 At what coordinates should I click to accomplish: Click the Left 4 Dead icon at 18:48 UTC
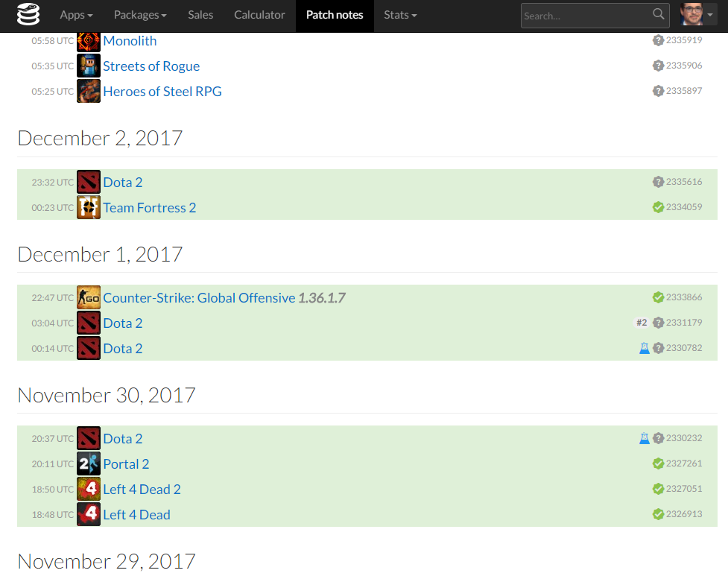pos(88,514)
